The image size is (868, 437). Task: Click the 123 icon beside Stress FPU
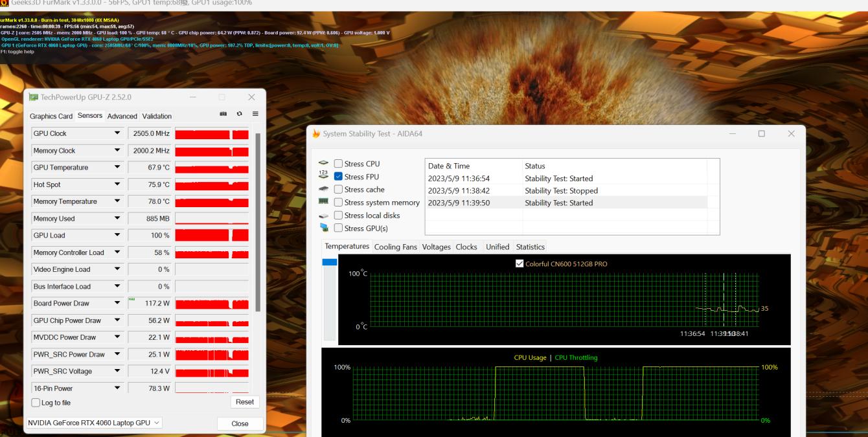[324, 176]
